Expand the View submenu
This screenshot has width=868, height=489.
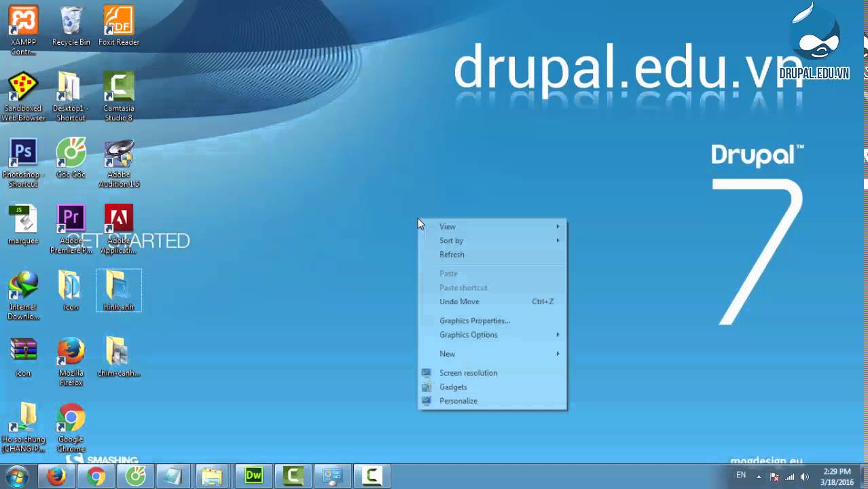click(492, 227)
